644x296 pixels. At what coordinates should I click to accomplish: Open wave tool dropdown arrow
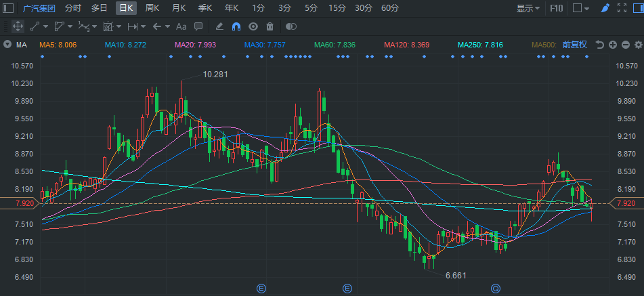(x=94, y=26)
